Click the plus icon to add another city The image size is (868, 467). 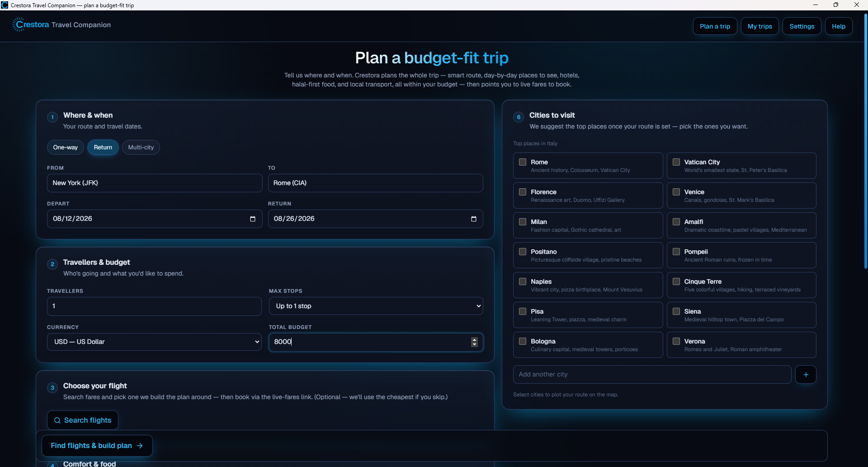(x=806, y=375)
